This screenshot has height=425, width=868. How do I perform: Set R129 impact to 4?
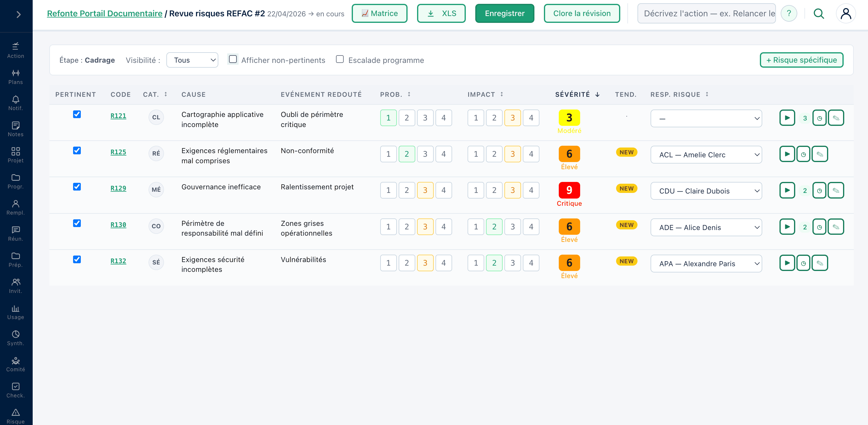click(531, 190)
